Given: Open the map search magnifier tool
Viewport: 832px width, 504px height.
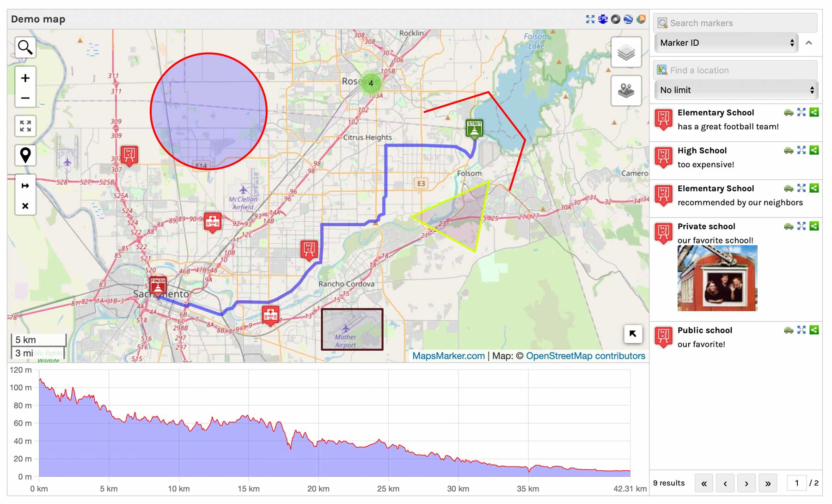Looking at the screenshot, I should (x=25, y=47).
